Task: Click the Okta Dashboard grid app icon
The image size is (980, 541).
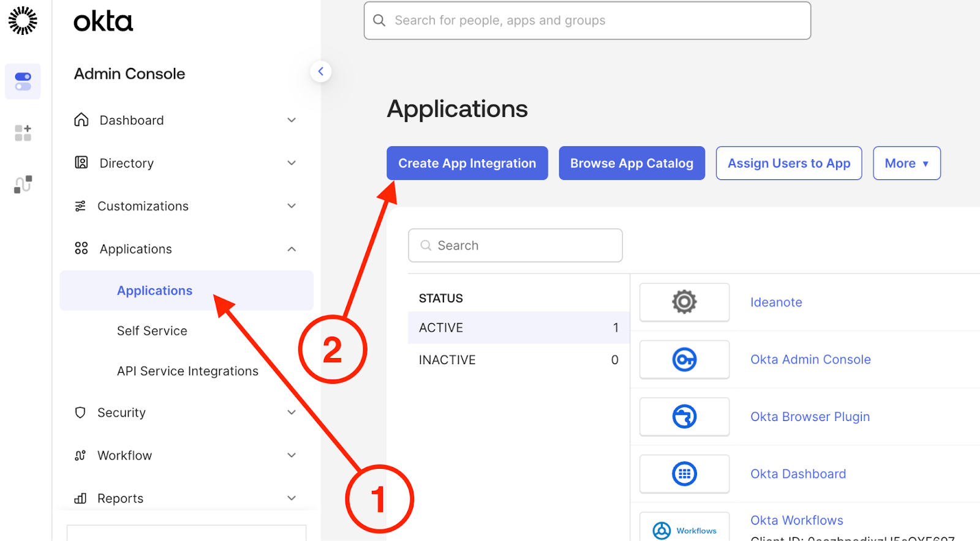Action: pos(685,474)
